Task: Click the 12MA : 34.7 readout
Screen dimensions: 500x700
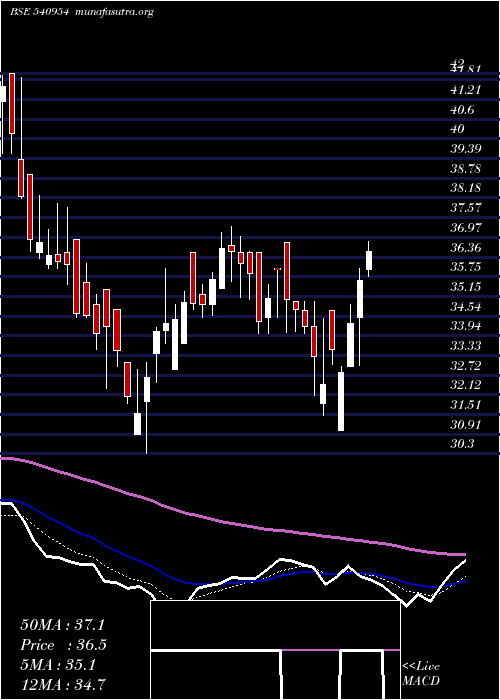Action: pyautogui.click(x=62, y=685)
